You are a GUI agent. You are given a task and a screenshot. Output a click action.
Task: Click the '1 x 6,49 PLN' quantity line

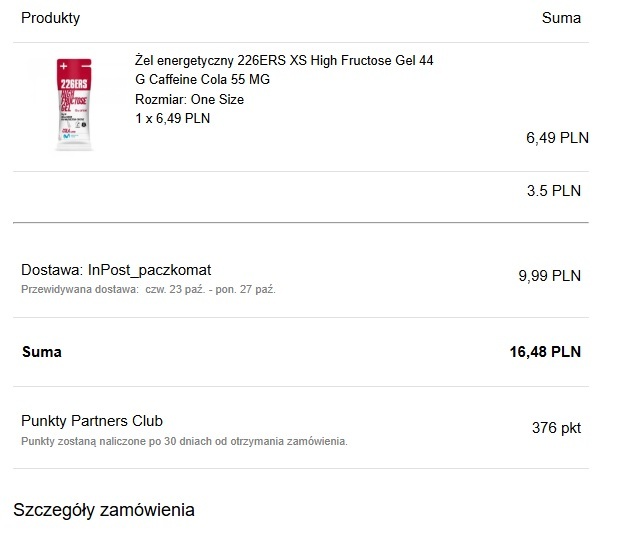(172, 118)
